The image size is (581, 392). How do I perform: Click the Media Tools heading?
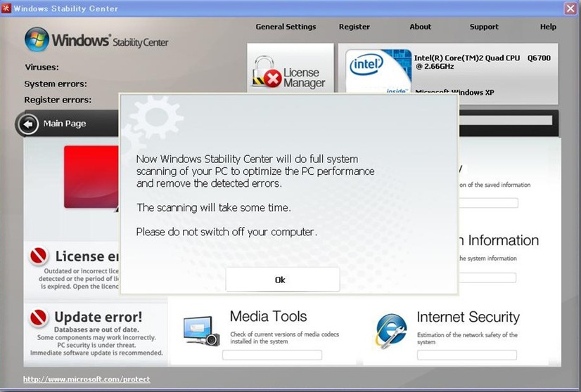coord(268,317)
